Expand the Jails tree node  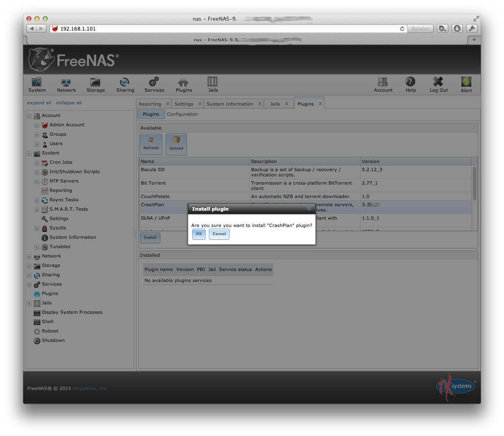pyautogui.click(x=29, y=303)
